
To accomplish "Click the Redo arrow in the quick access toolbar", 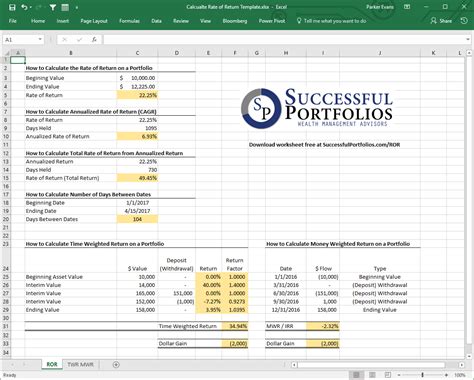I will pos(39,7).
